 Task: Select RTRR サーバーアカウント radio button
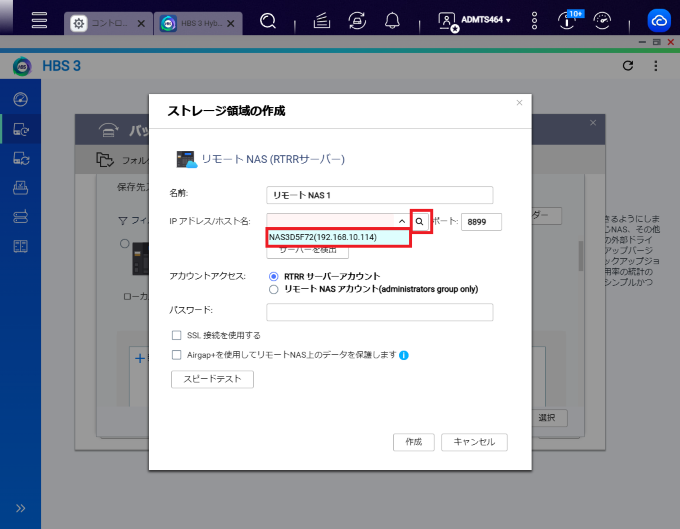[273, 276]
